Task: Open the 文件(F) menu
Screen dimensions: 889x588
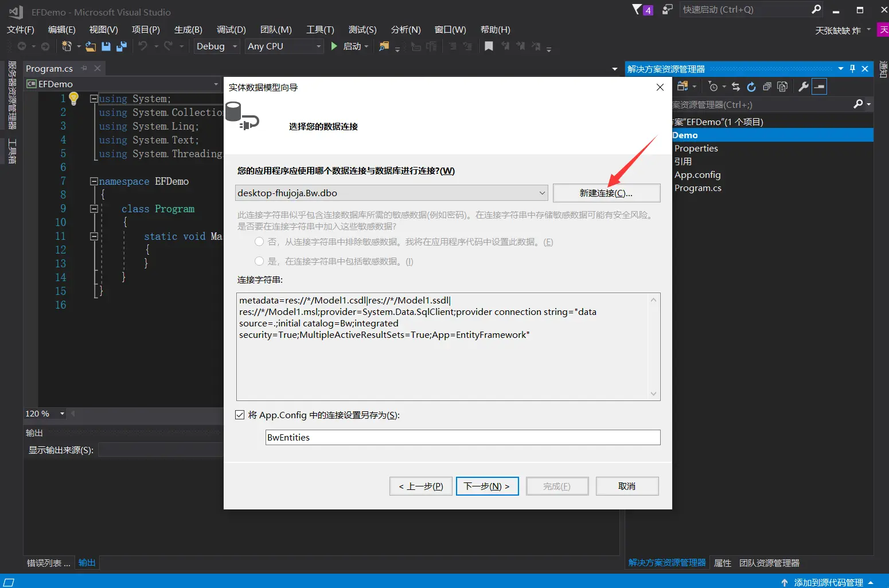Action: [x=21, y=30]
